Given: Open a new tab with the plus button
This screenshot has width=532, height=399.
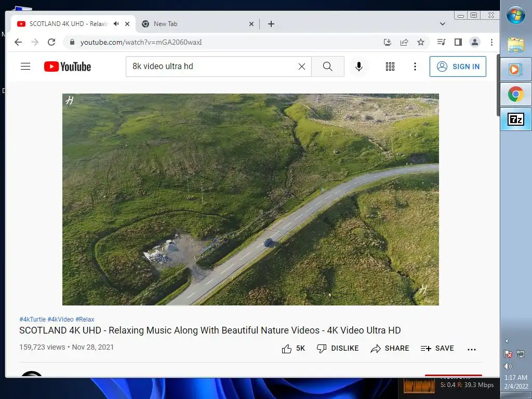Looking at the screenshot, I should click(271, 24).
